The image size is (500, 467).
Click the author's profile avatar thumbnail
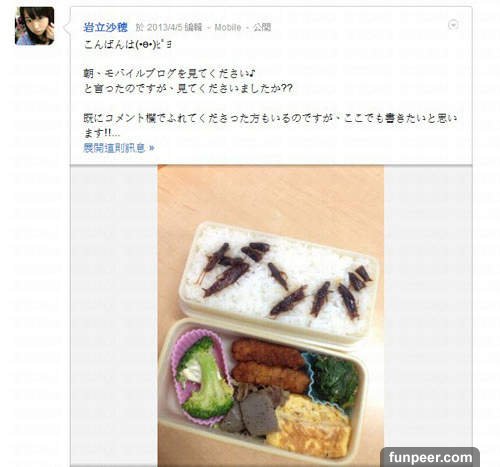point(35,26)
